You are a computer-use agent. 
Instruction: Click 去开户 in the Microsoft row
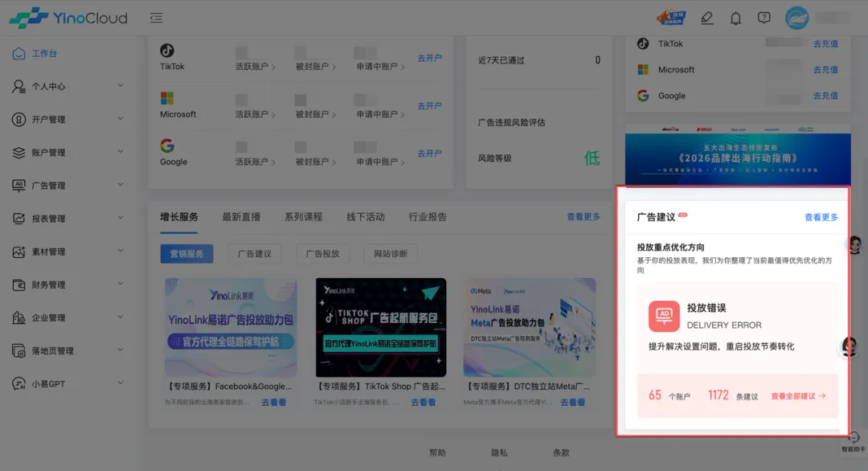pos(429,106)
